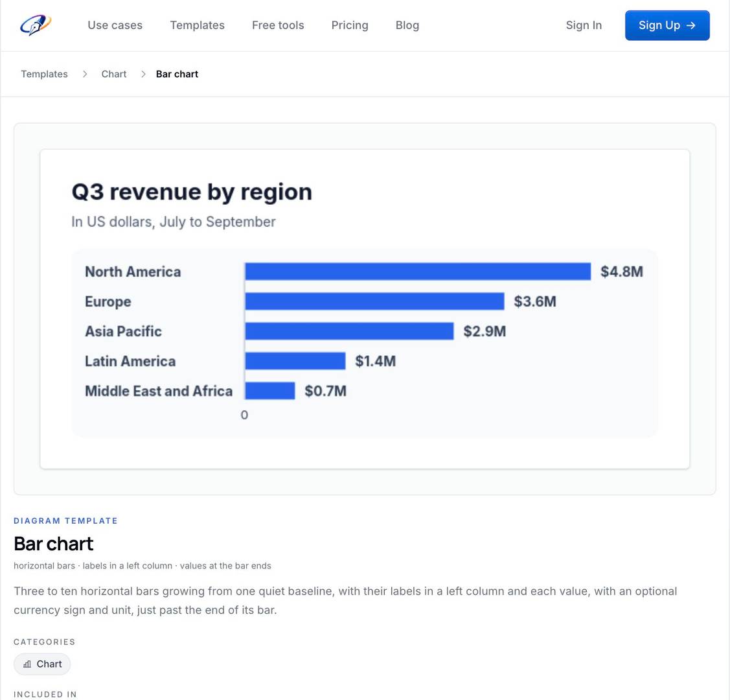This screenshot has width=730, height=700.
Task: Click the "$2.9M" value label
Action: [x=485, y=331]
